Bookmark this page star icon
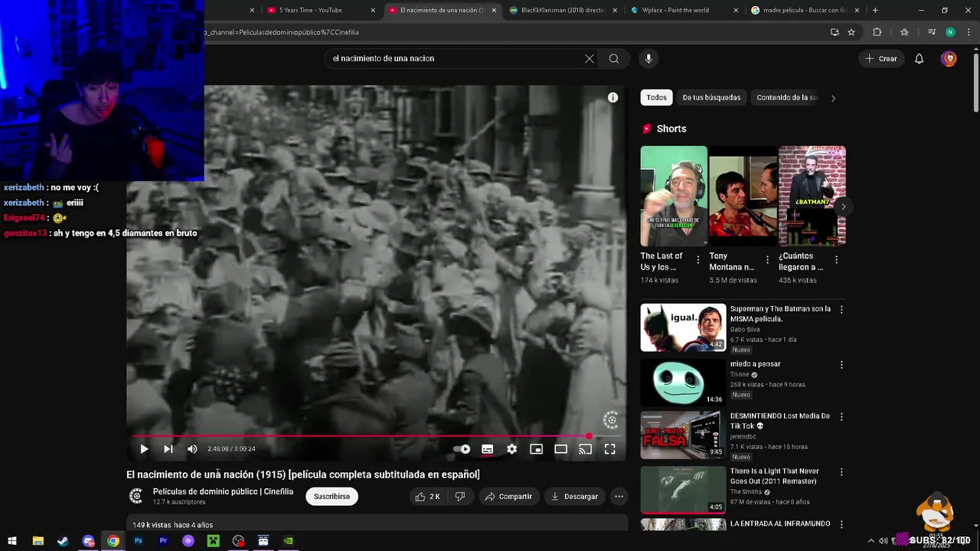 851,32
